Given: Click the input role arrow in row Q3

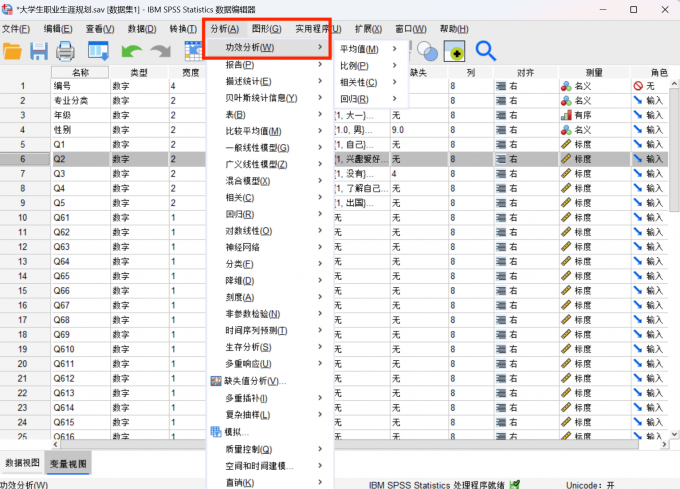Looking at the screenshot, I should (638, 174).
